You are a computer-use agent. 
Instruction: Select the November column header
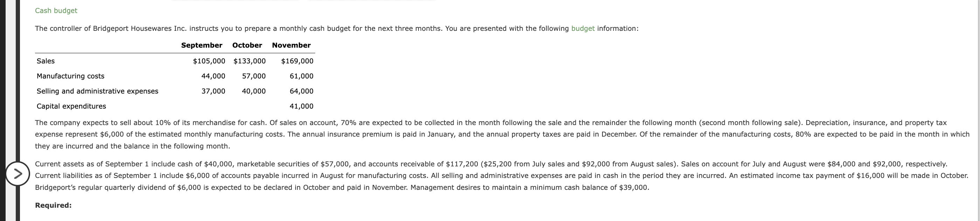(291, 45)
